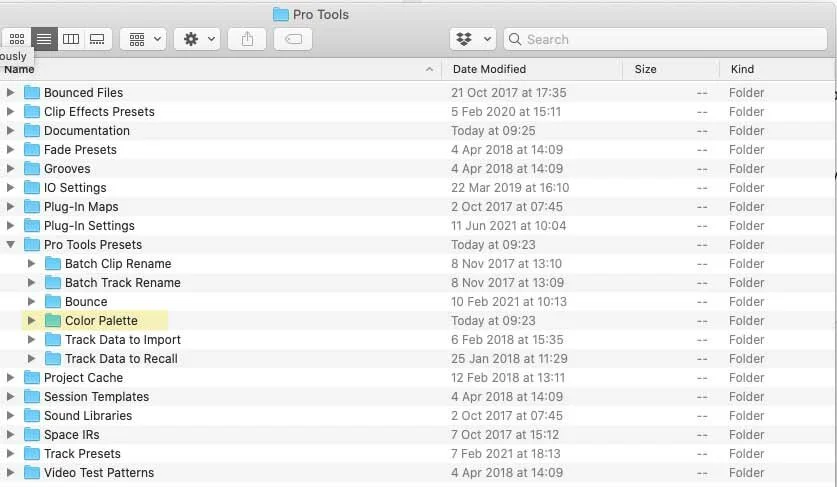Expand the IO Settings folder
The height and width of the screenshot is (487, 837).
10,187
